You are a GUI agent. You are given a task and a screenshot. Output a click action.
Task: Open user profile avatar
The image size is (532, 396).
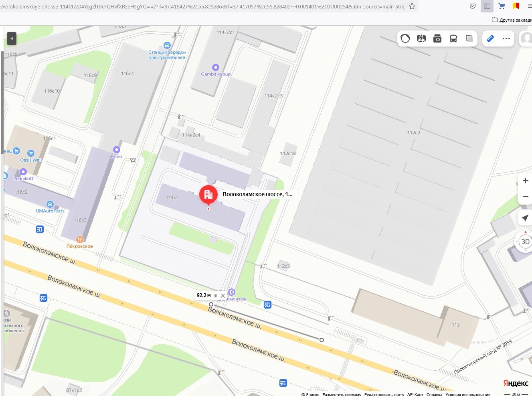[526, 39]
